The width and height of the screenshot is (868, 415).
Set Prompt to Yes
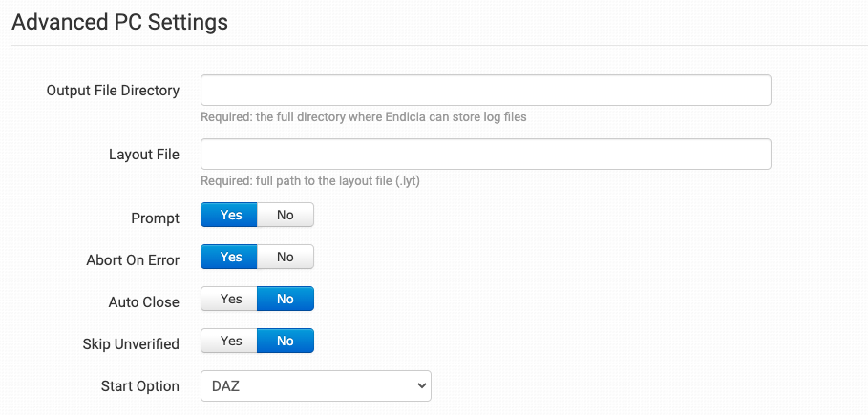pos(229,215)
